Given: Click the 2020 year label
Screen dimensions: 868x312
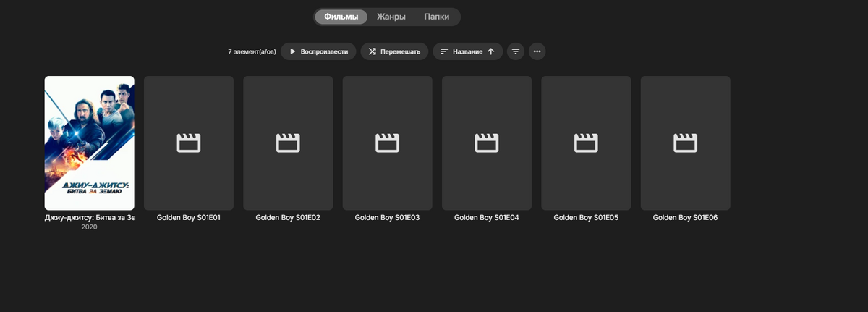Looking at the screenshot, I should pyautogui.click(x=90, y=227).
